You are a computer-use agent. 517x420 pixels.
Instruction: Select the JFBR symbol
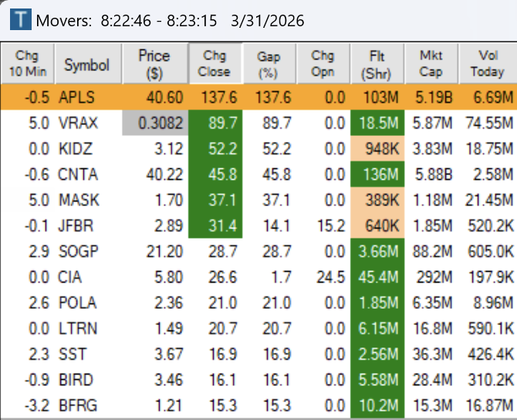[76, 226]
